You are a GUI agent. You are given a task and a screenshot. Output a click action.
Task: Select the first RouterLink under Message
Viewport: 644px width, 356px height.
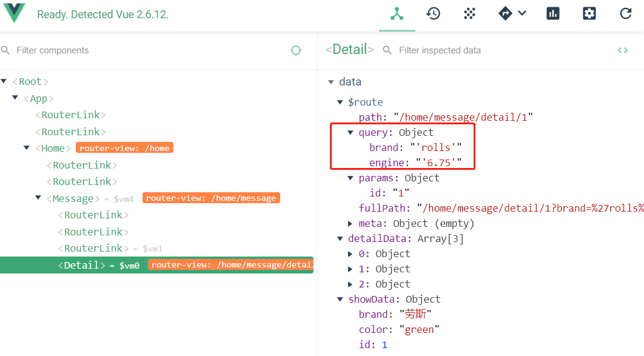(x=93, y=215)
